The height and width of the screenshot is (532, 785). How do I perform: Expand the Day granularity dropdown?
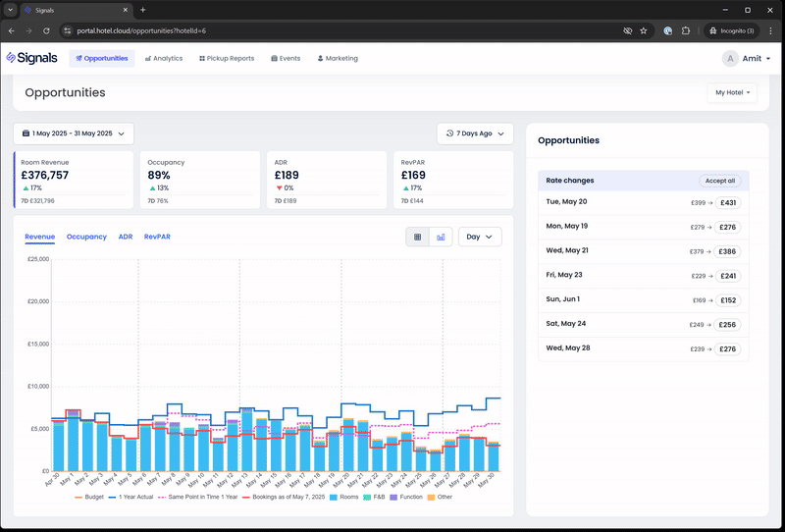(x=480, y=237)
